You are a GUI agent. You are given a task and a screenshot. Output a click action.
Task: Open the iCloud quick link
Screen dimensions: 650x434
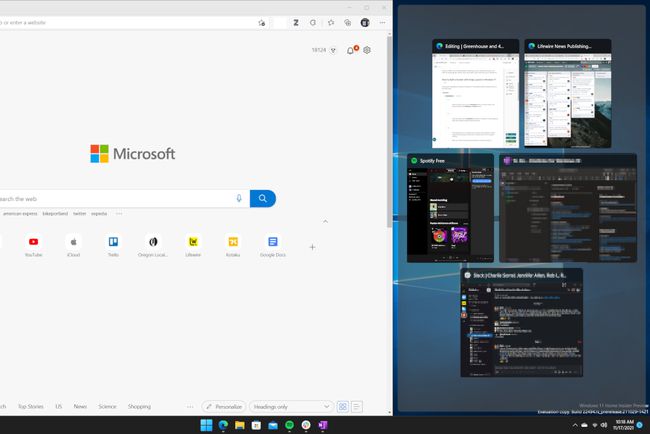pos(73,246)
